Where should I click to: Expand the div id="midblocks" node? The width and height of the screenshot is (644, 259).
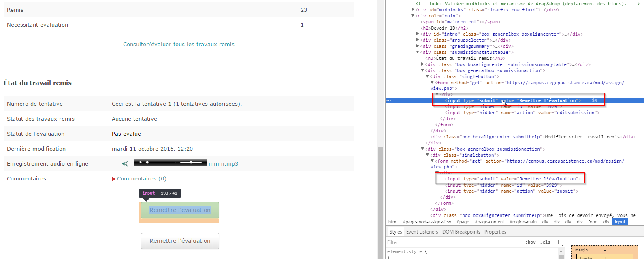[x=413, y=10]
